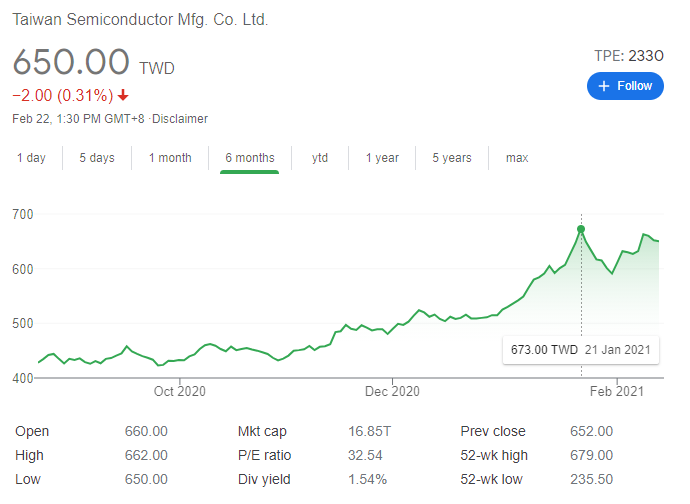This screenshot has height=504, width=690.
Task: Switch to the 5 days range tab
Action: (x=97, y=158)
